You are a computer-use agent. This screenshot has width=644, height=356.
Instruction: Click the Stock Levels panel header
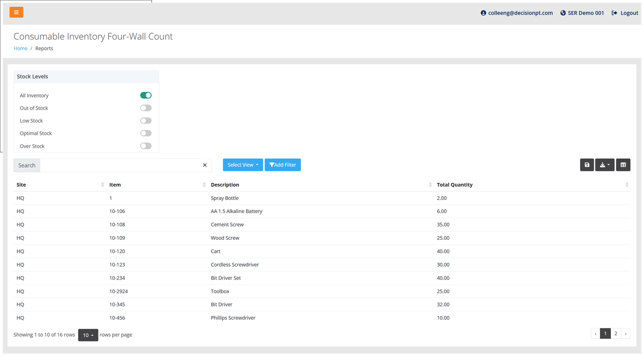86,76
